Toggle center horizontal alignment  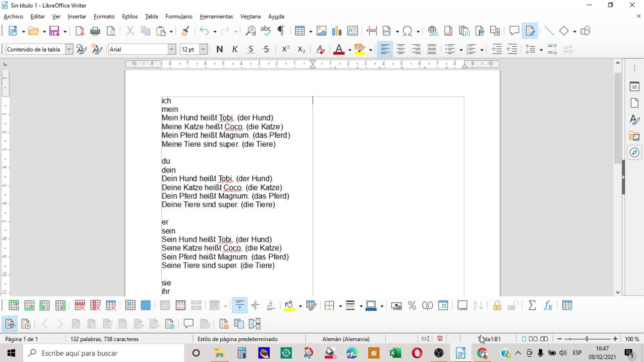[x=400, y=49]
